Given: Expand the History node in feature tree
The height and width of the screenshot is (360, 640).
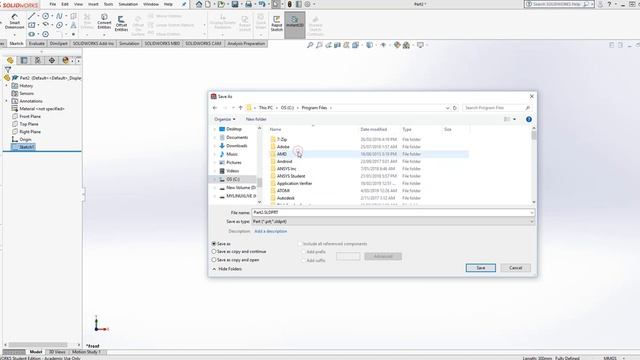Looking at the screenshot, I should pos(6,86).
